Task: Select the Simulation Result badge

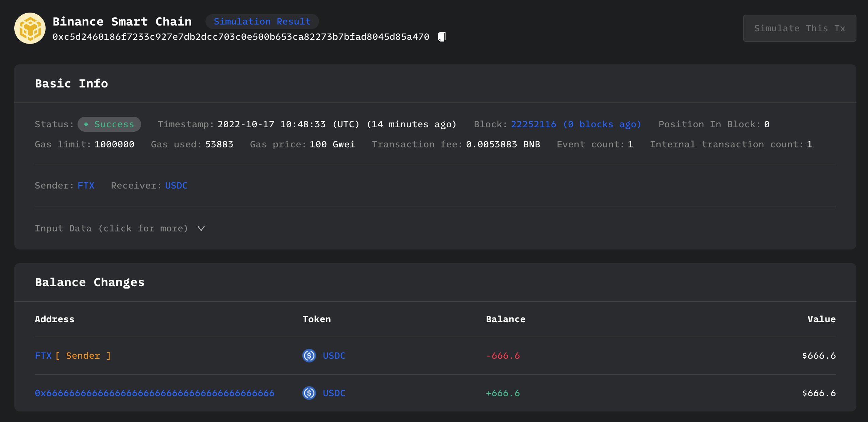Action: (262, 21)
